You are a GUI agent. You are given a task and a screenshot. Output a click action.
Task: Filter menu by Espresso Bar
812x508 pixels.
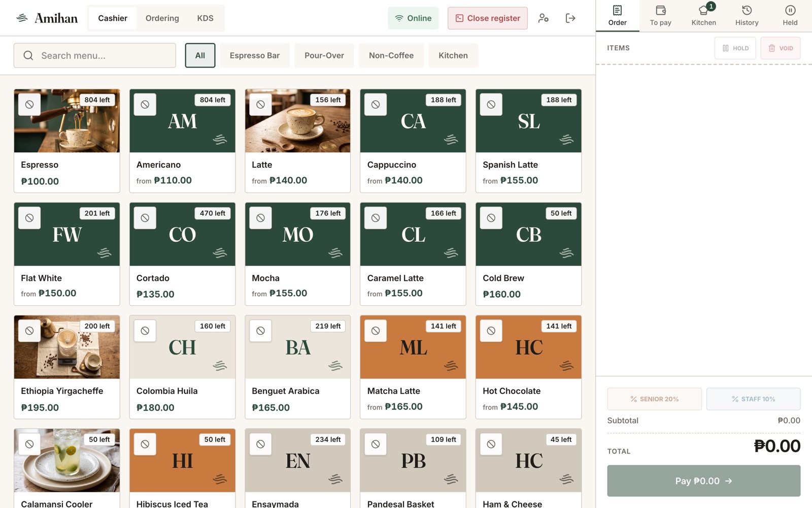(x=255, y=55)
